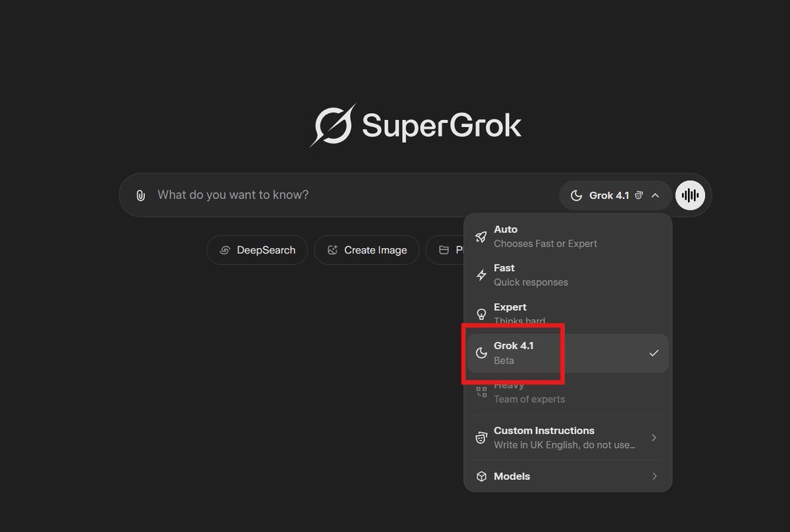Click the 'Chooses Fast or Expert' description
The width and height of the screenshot is (790, 532).
point(545,244)
